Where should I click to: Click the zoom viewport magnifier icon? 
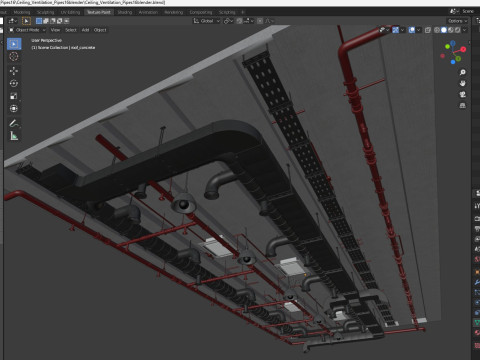[x=462, y=72]
